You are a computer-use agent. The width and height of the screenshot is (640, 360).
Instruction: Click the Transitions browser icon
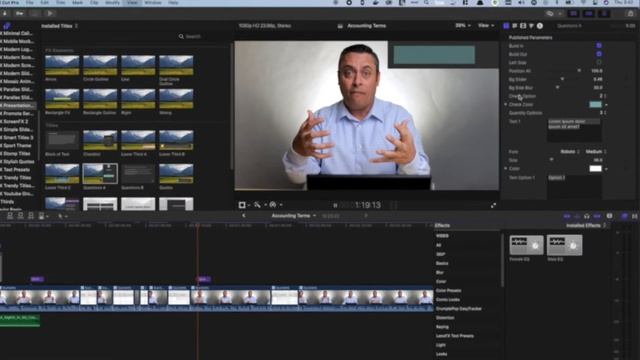[635, 216]
